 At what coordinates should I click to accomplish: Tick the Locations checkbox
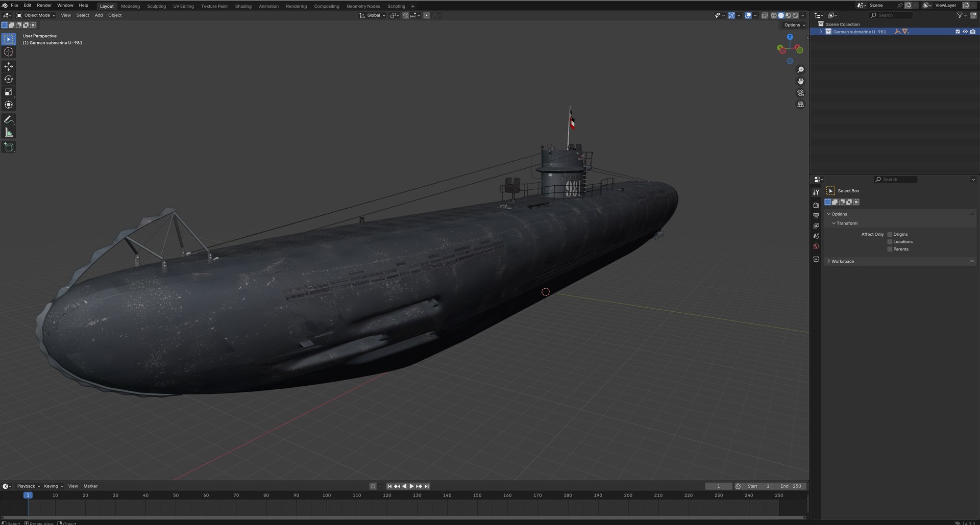(x=890, y=242)
